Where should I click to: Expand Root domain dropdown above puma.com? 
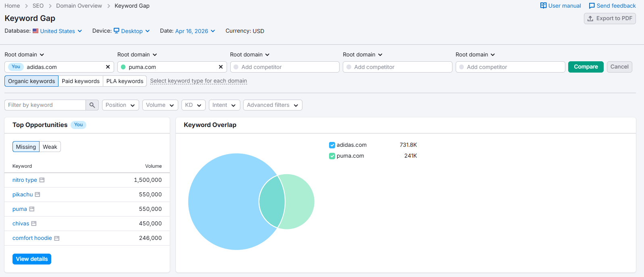(137, 54)
